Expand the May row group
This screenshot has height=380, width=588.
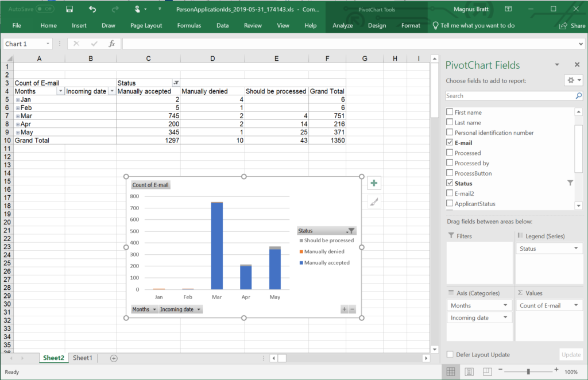pyautogui.click(x=18, y=133)
